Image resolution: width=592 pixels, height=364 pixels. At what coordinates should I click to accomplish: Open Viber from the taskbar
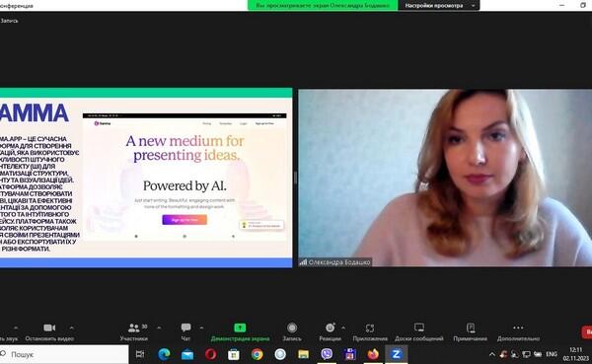pos(327,354)
